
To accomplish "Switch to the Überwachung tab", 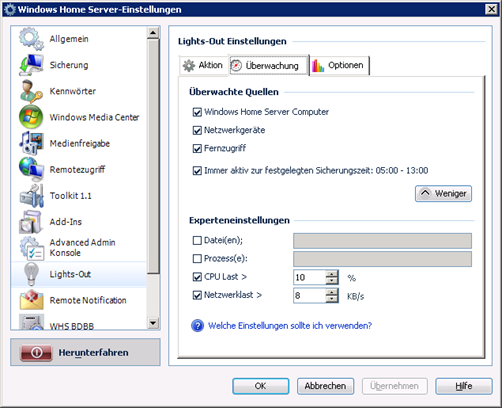I will coord(269,65).
